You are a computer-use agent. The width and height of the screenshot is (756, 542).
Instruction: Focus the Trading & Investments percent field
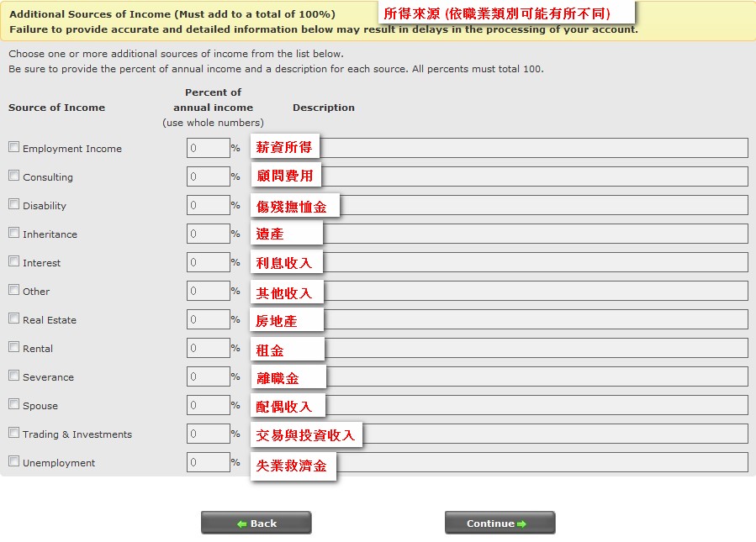[x=209, y=434]
